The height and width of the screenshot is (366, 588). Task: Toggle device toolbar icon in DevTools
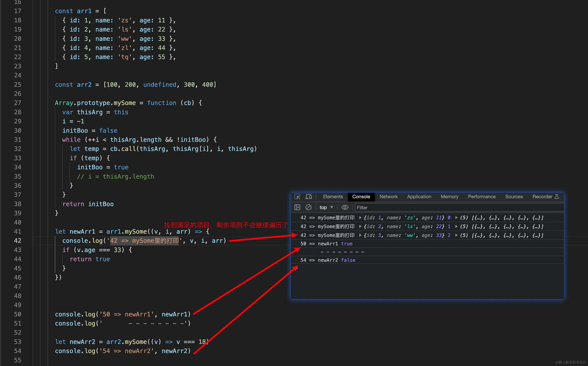[309, 197]
